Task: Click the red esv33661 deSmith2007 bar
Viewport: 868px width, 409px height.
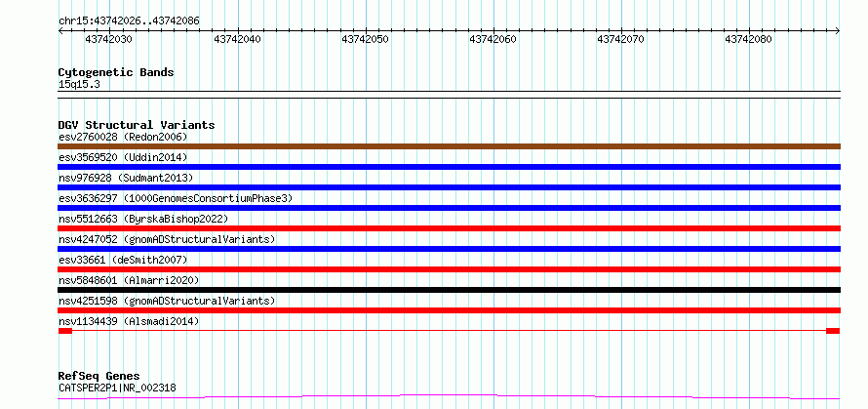Action: [449, 269]
